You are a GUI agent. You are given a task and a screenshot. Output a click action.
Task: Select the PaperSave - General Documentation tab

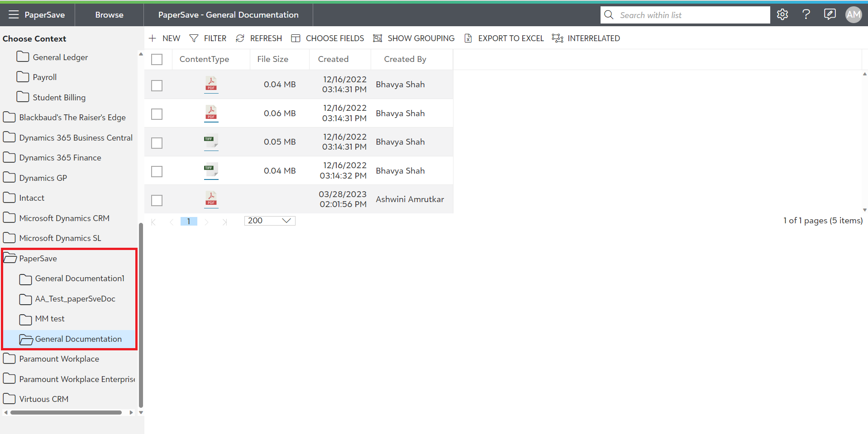pos(228,14)
